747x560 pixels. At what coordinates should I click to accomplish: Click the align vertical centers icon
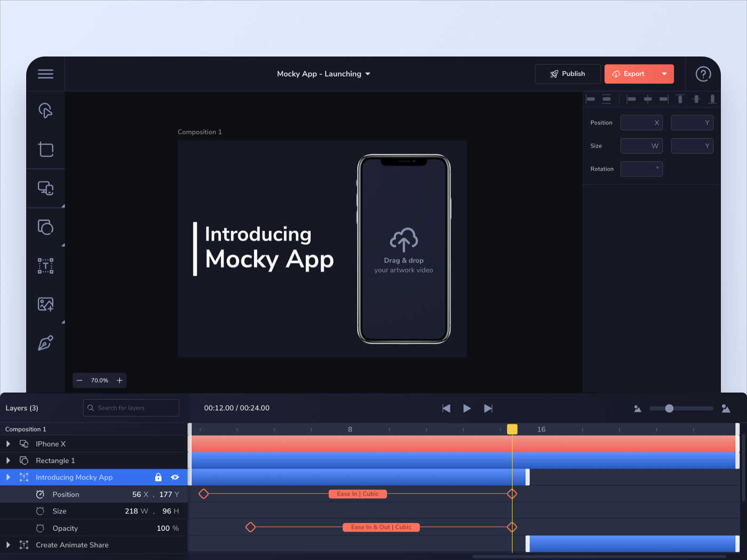696,99
